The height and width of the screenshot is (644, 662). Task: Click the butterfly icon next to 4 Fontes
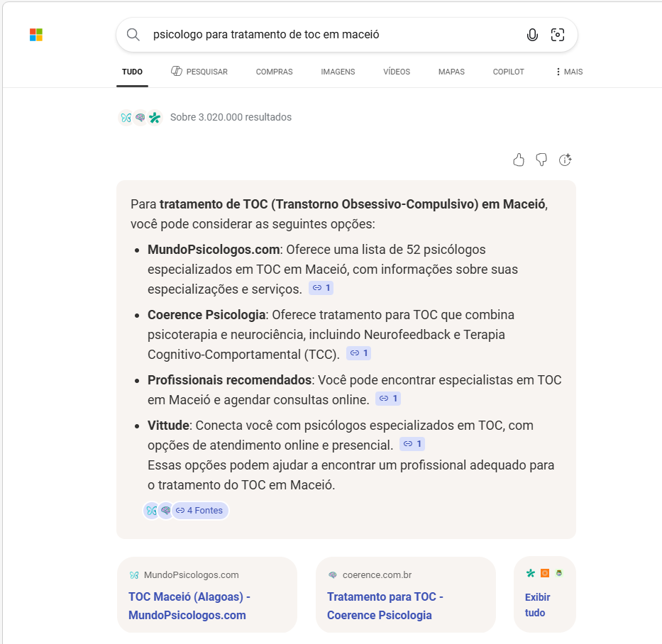point(152,511)
